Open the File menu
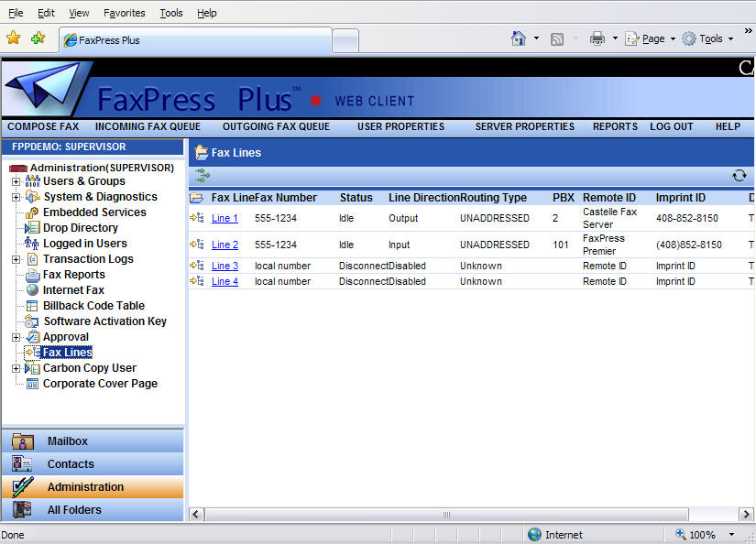 point(16,13)
